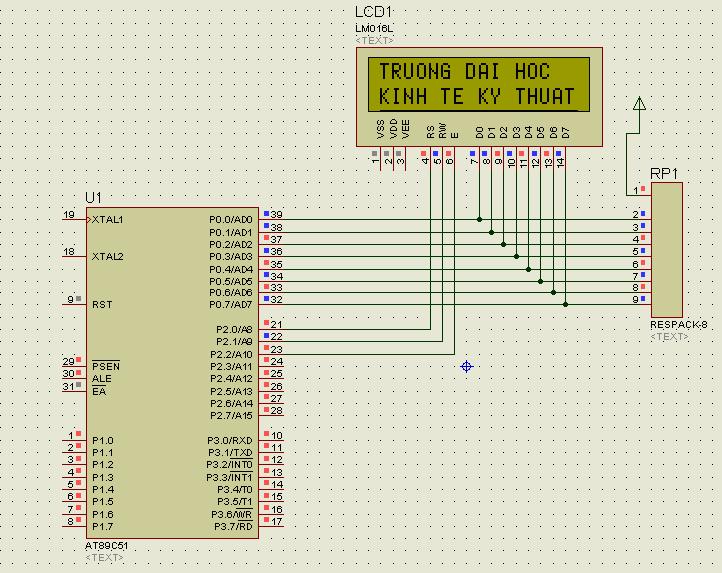Screen dimensions: 722x573
Task: Click the RP1 reference label
Action: (664, 174)
